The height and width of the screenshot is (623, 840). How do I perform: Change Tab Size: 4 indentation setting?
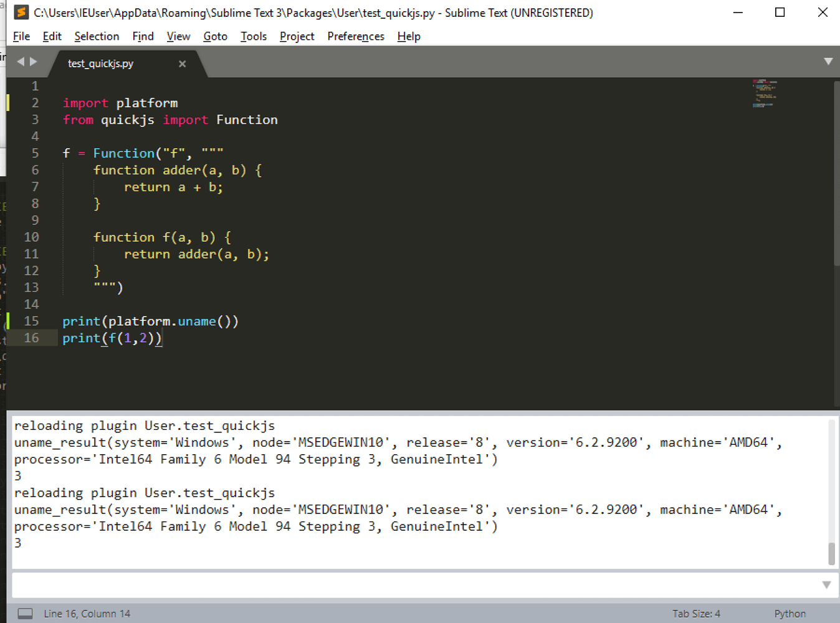click(695, 614)
